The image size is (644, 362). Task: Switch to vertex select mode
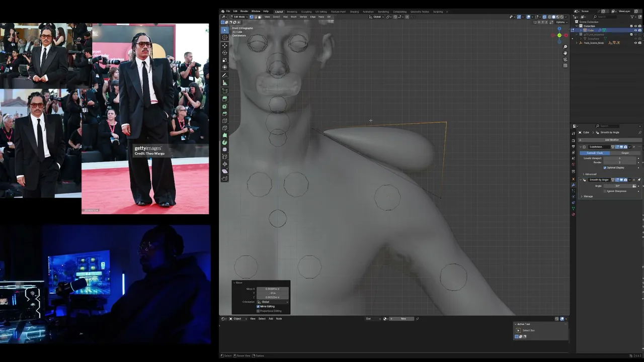click(x=252, y=17)
